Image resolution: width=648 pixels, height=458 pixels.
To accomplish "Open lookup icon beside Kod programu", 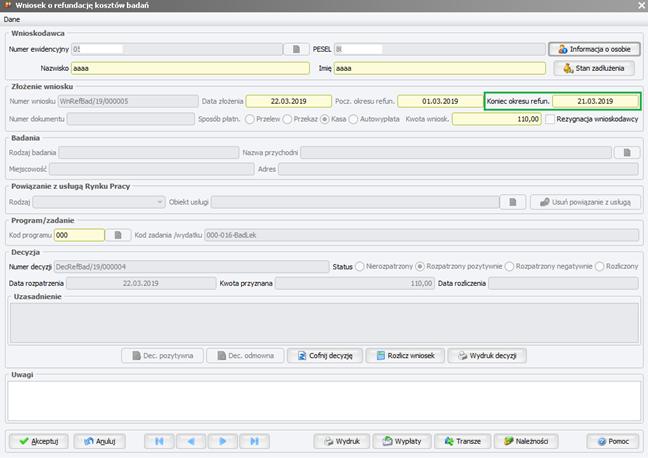I will (x=118, y=235).
